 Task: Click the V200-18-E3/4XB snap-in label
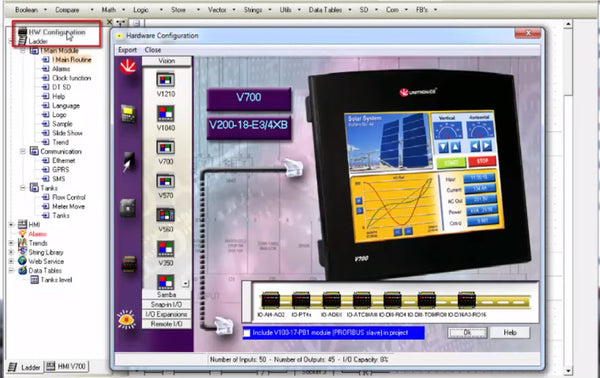click(249, 127)
